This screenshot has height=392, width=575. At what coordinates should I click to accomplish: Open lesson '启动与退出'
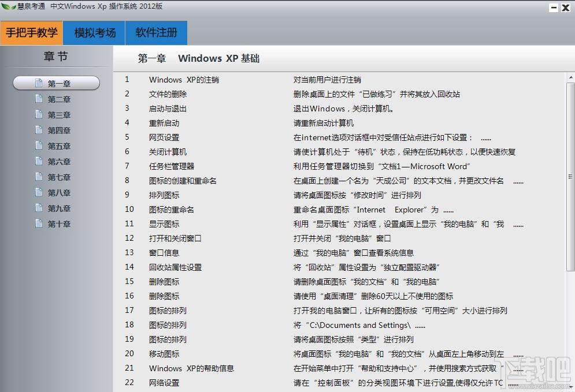168,109
